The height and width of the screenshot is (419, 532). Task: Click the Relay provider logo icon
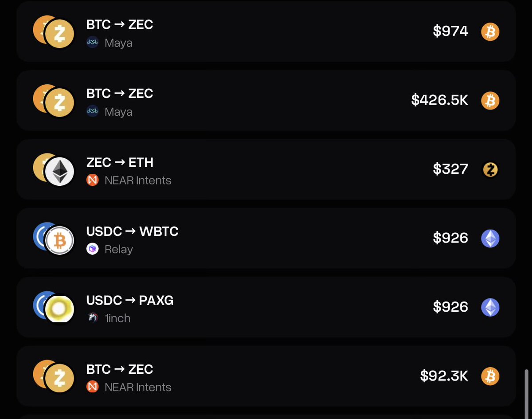click(x=92, y=250)
